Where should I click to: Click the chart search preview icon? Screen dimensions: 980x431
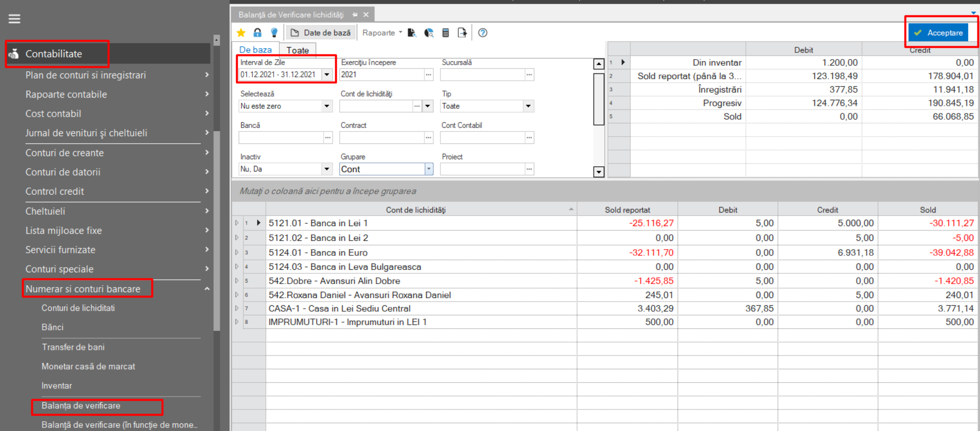429,33
